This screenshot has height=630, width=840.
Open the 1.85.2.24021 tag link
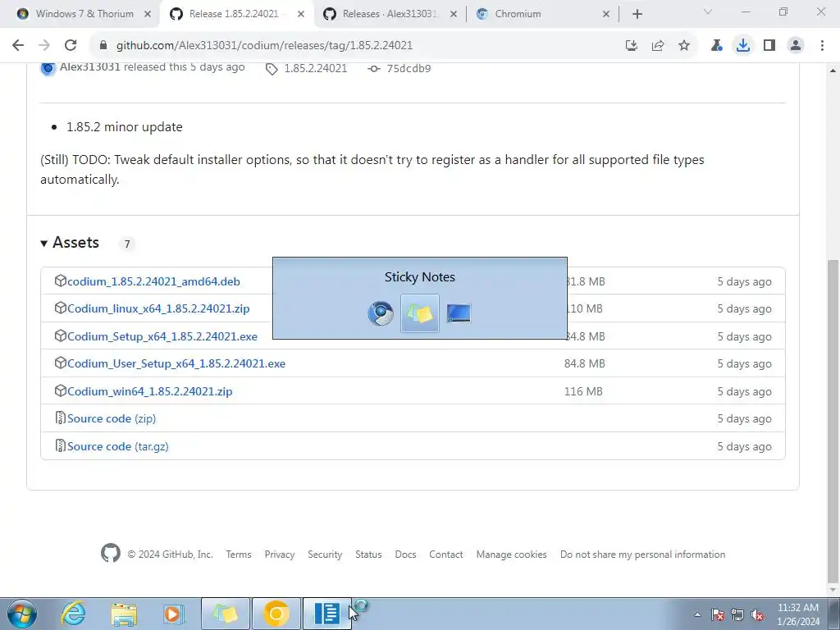tap(316, 69)
